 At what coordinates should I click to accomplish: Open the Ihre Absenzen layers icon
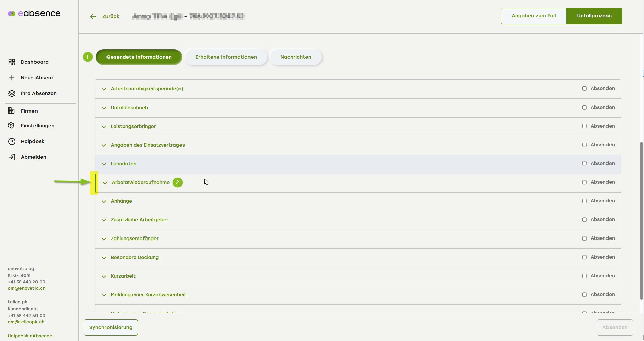click(12, 93)
